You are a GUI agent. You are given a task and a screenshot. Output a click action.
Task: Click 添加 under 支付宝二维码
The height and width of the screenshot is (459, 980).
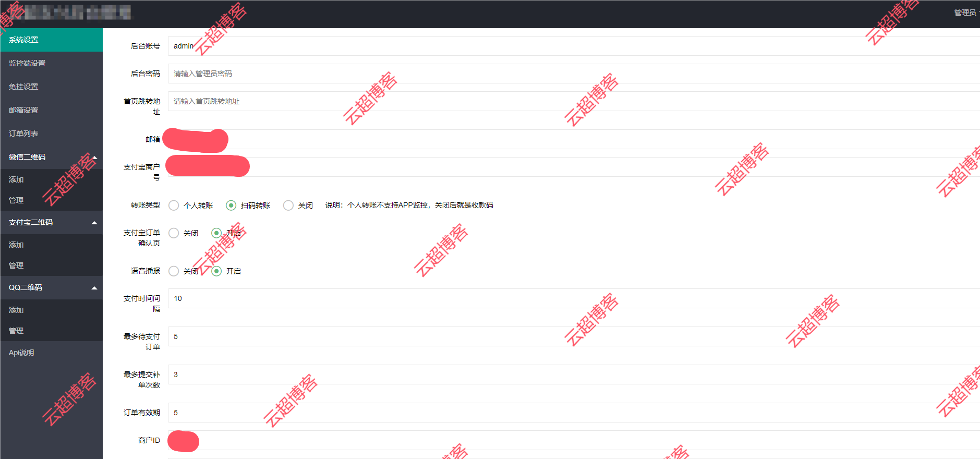[x=51, y=245]
